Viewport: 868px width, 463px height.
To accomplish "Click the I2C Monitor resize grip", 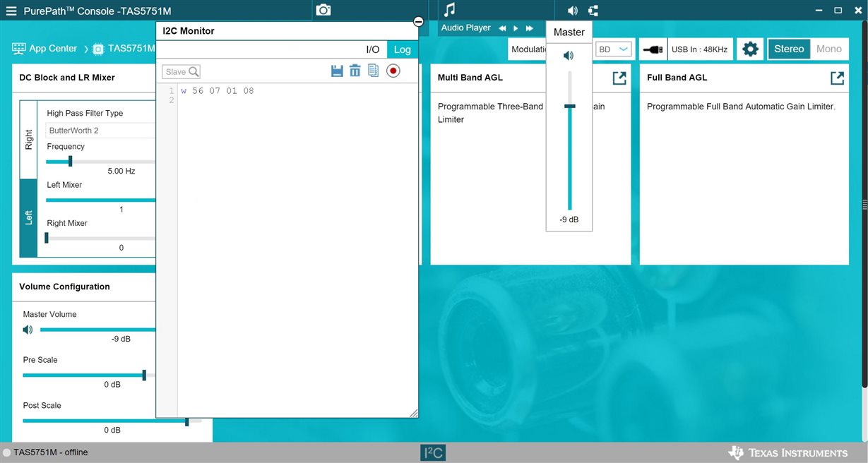I will pos(413,413).
